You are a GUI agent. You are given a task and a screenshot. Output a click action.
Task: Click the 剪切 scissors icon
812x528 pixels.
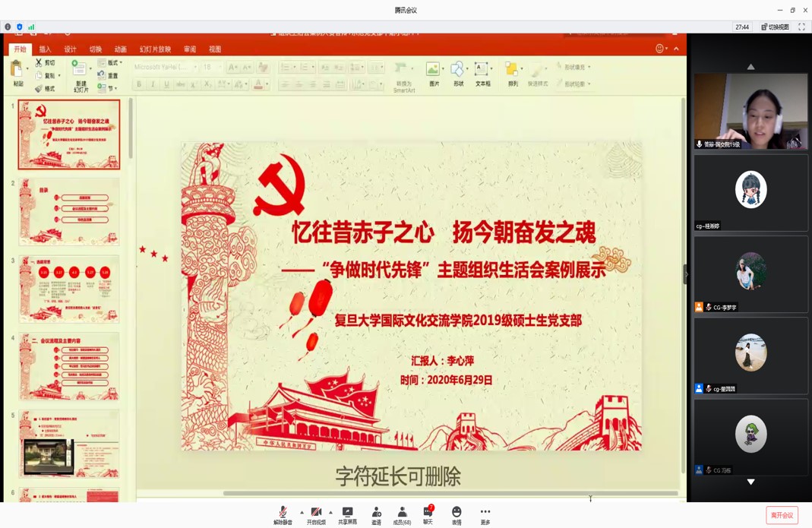pos(38,63)
